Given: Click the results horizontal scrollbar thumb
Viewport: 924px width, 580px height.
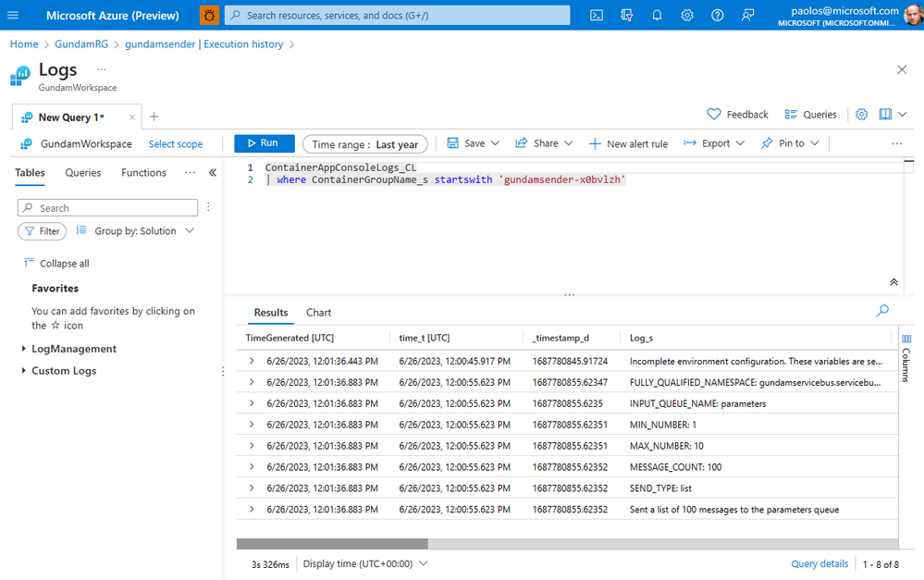Looking at the screenshot, I should pyautogui.click(x=332, y=543).
